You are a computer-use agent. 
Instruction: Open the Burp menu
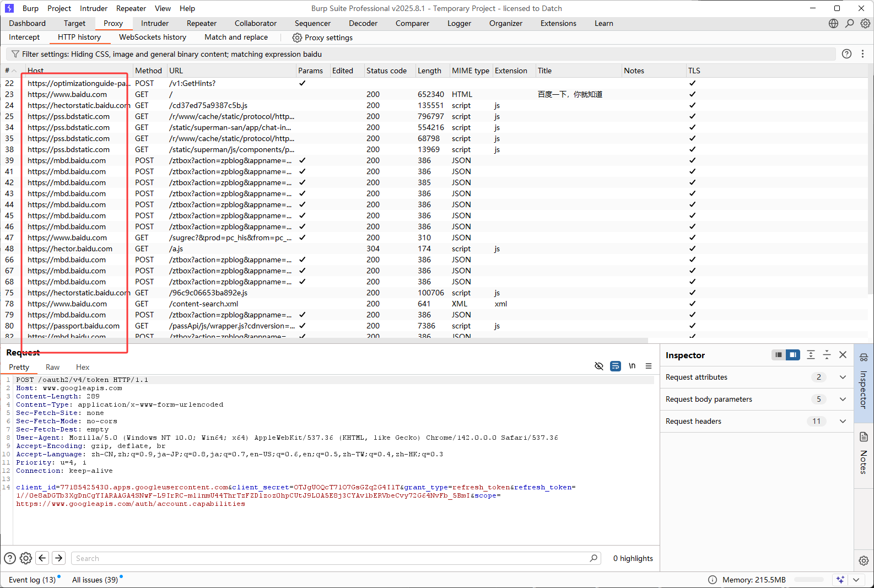click(30, 8)
